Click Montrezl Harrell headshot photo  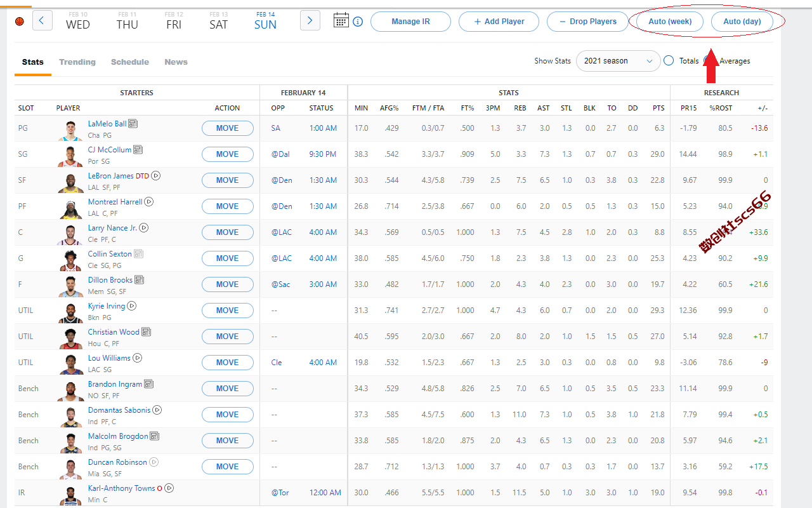pos(70,208)
